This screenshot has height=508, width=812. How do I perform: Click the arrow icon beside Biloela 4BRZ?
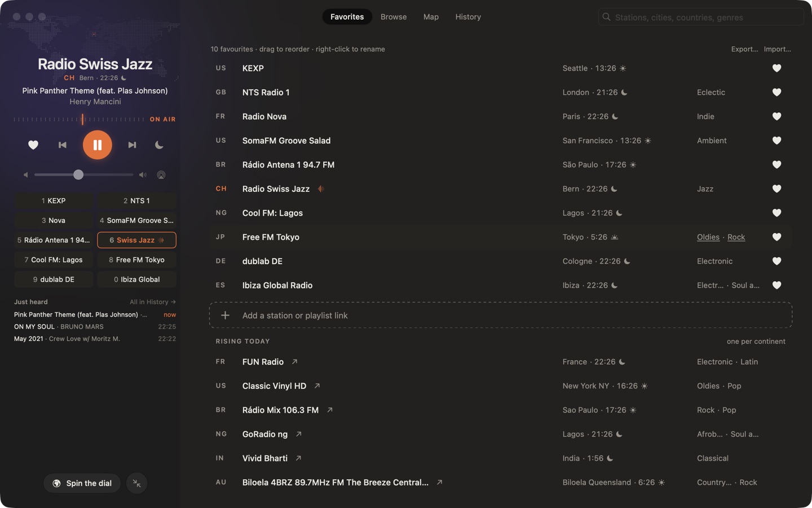439,483
